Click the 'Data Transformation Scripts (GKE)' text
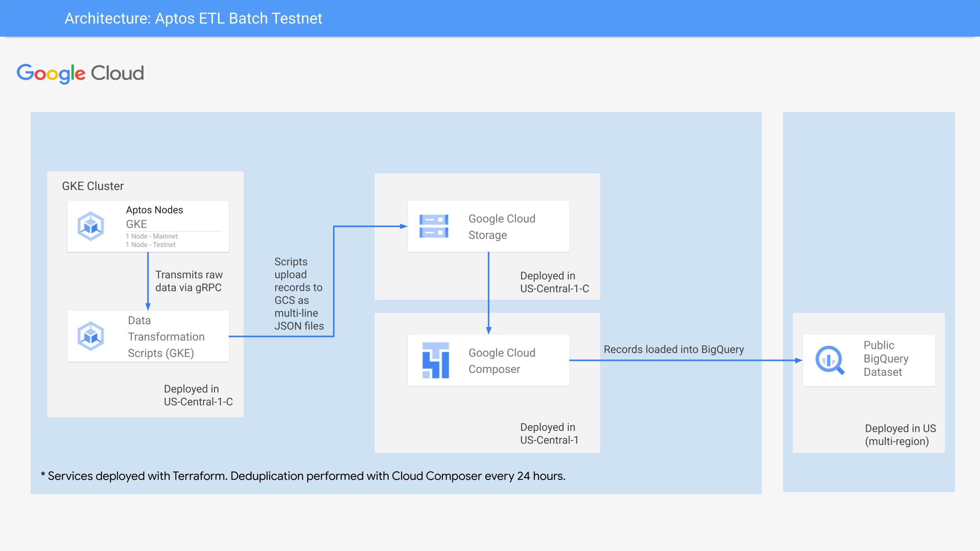Screen dimensions: 980x551 point(166,337)
